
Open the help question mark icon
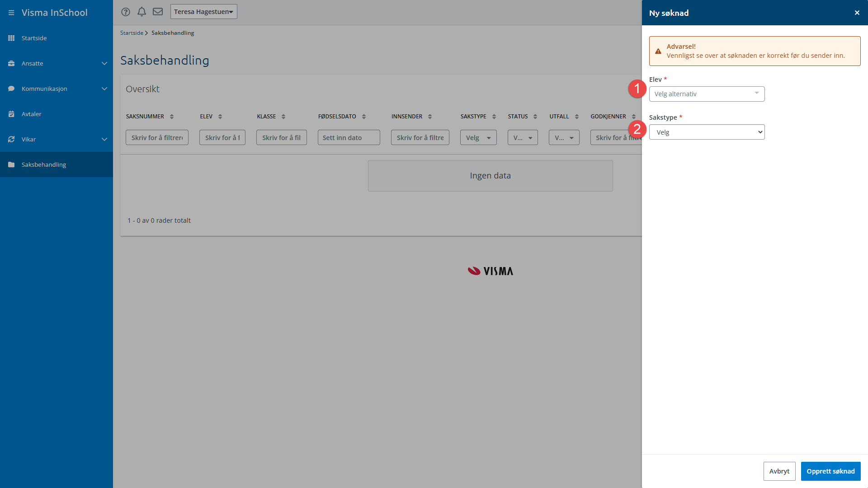(126, 12)
